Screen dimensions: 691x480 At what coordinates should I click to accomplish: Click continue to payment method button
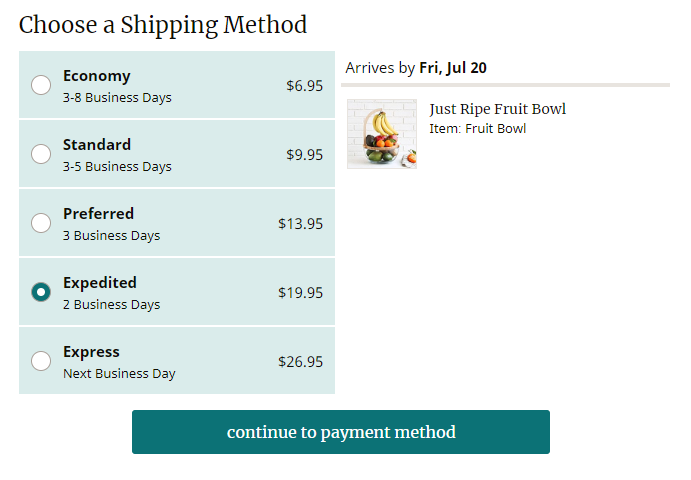(341, 432)
